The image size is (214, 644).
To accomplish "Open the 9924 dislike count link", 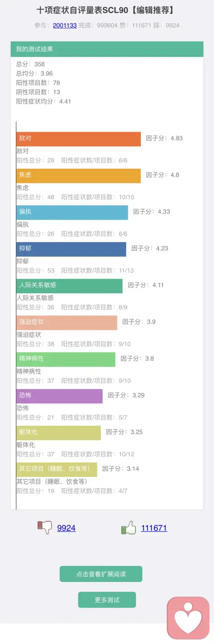I will point(66,528).
